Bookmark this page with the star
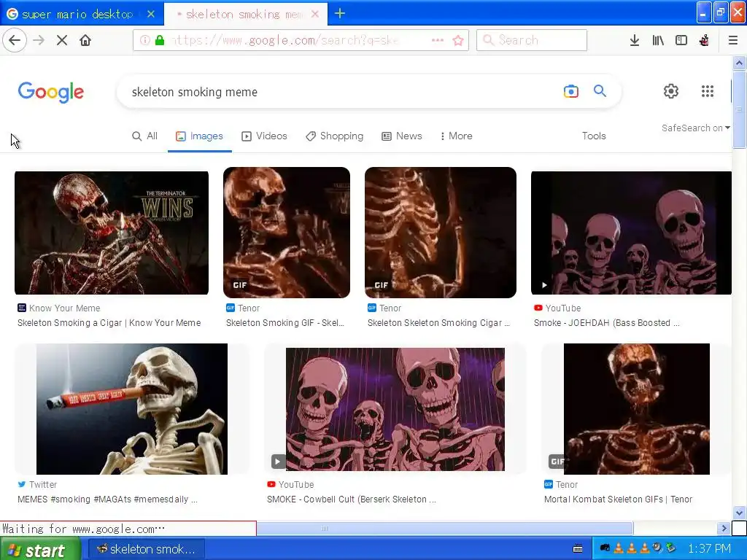The image size is (747, 560). [458, 41]
